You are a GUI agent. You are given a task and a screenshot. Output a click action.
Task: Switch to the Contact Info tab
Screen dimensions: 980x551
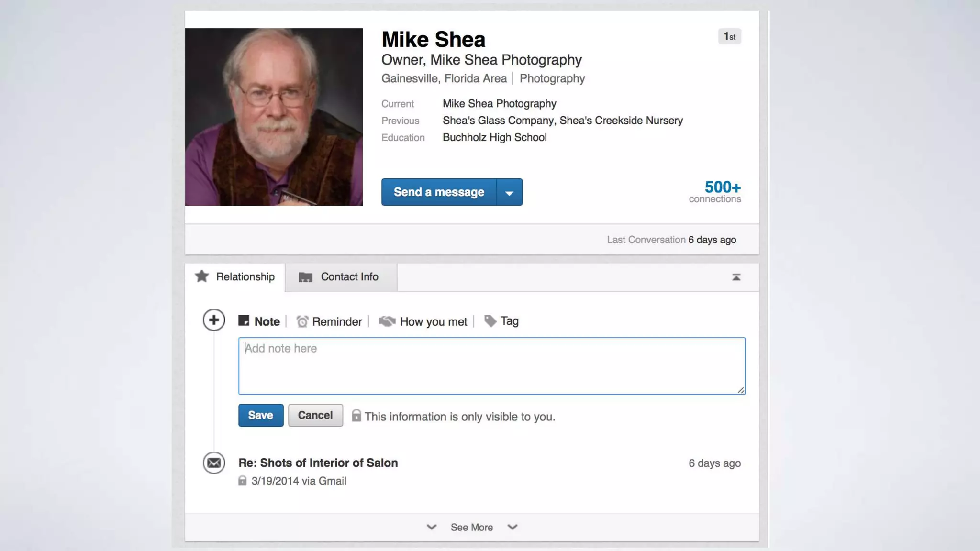[x=349, y=277]
